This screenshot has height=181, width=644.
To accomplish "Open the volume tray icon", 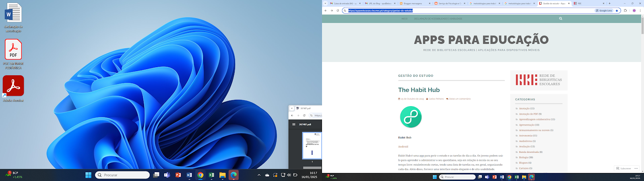I will (289, 175).
